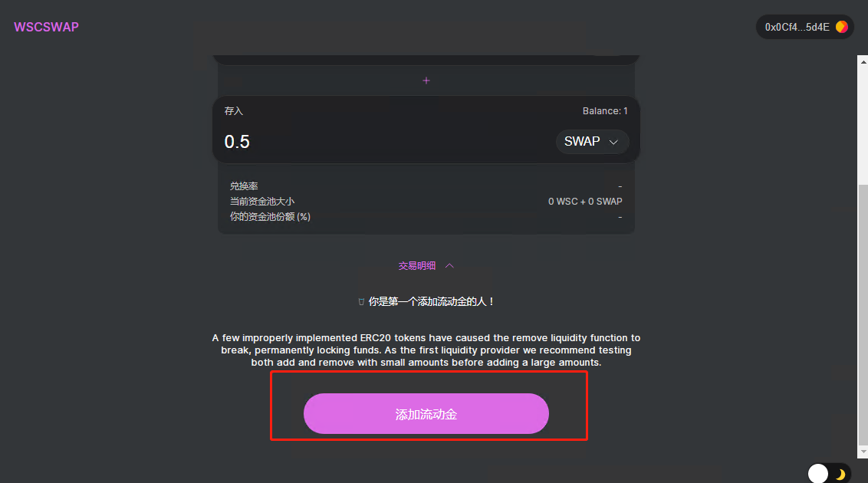Click the small cup icon beside first-provider notice

(361, 302)
